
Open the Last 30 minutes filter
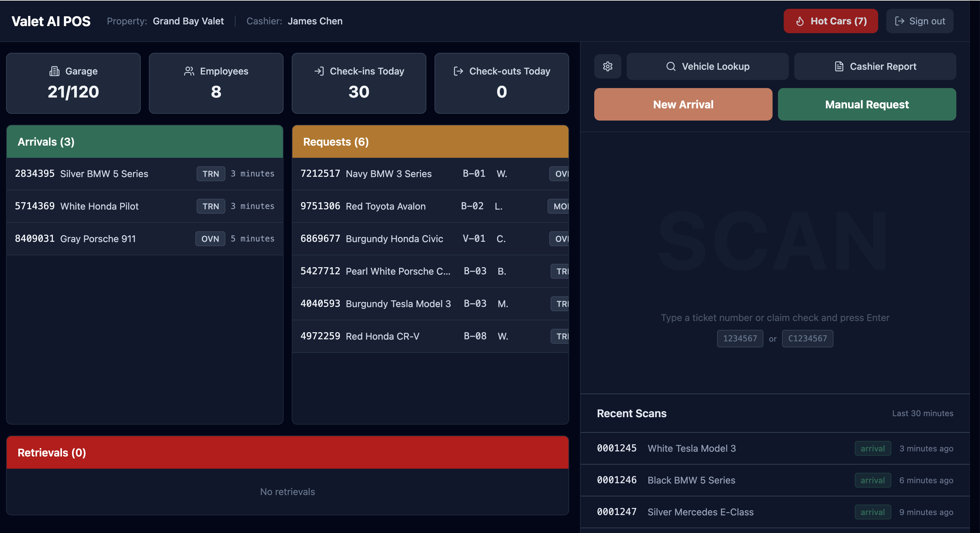[922, 413]
